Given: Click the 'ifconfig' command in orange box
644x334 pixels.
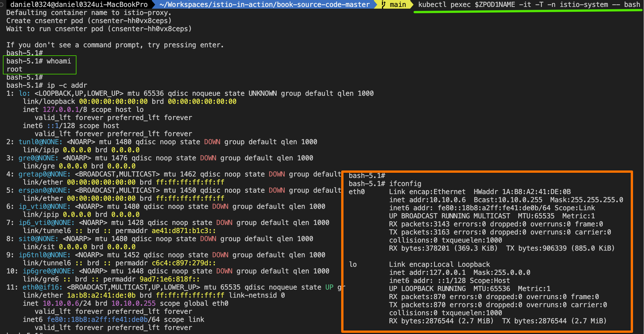Looking at the screenshot, I should [405, 184].
